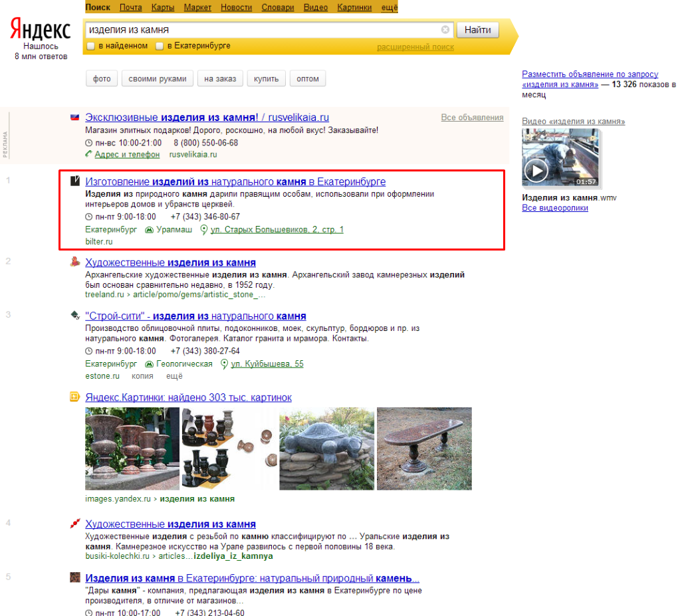Clear the search query with the X icon
Viewport: 688px width, 616px height.
click(x=445, y=29)
